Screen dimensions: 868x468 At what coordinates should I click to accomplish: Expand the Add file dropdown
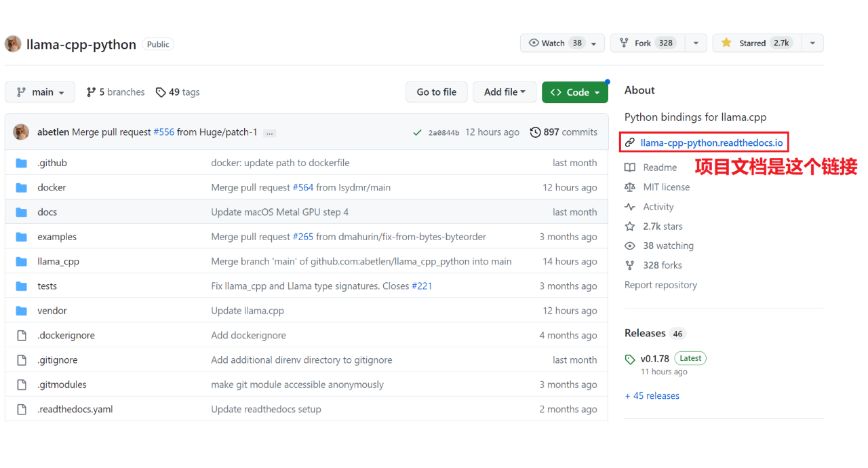click(505, 92)
